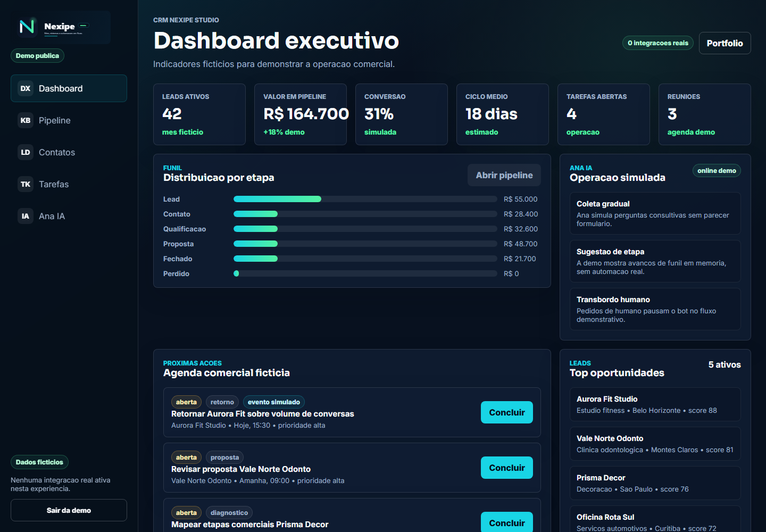Click the Dashboard executivo heading
The image size is (766, 532).
click(x=276, y=40)
